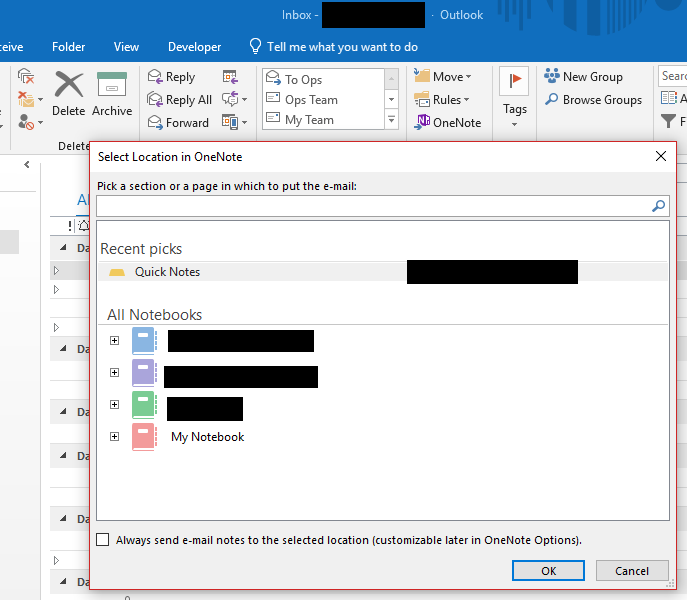Click the green notebook icon

pos(144,405)
